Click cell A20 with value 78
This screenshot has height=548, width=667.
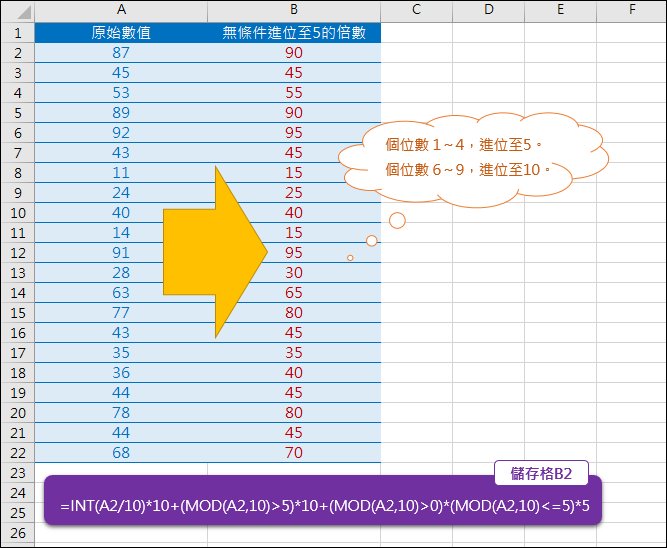[x=121, y=413]
